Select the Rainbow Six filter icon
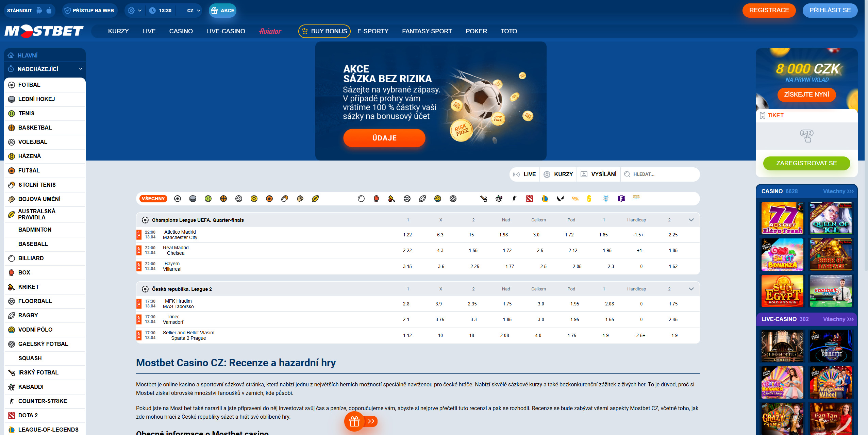The width and height of the screenshot is (868, 435). coord(589,199)
